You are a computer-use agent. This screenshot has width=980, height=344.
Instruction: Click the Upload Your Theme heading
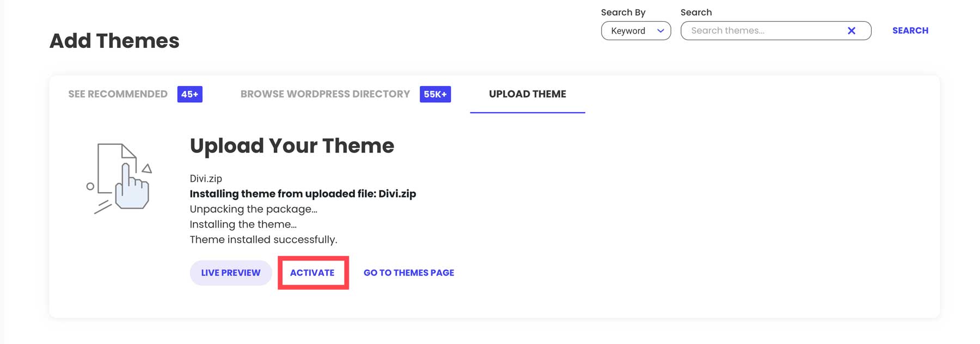(x=292, y=146)
